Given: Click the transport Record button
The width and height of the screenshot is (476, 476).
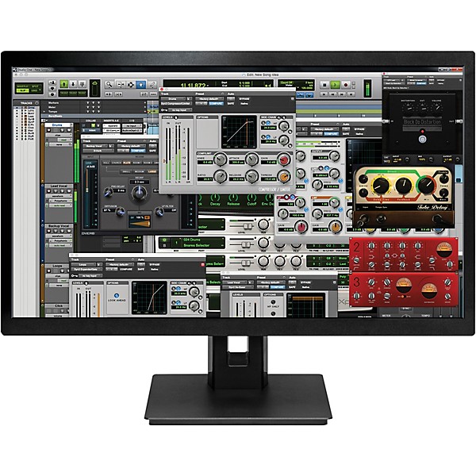Looking at the screenshot, I should pos(345,85).
